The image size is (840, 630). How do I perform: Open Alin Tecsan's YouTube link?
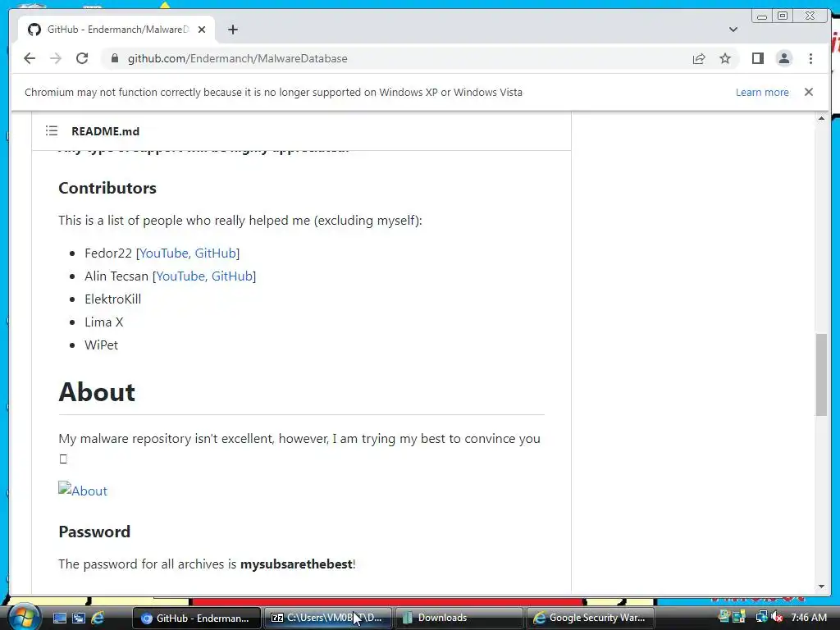(x=180, y=276)
